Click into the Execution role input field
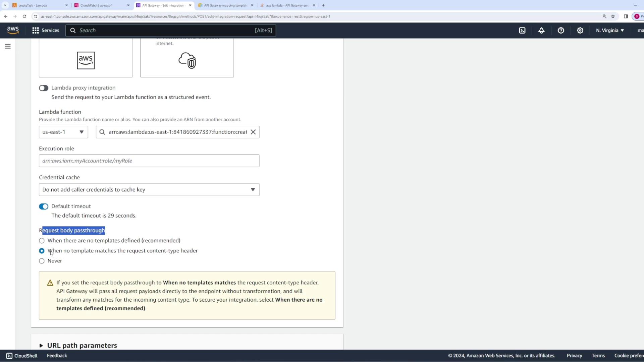The height and width of the screenshot is (362, 644). click(149, 161)
